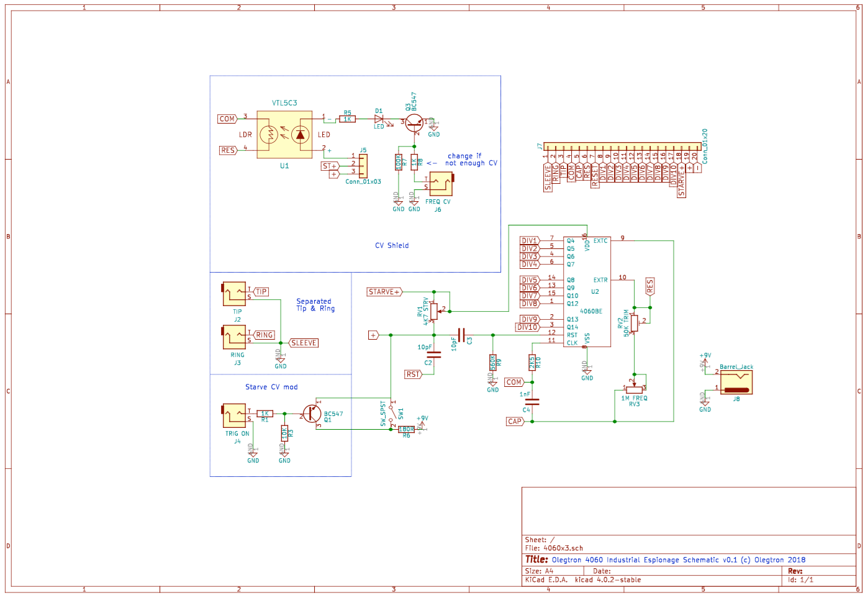Select resistor R9 560K
The height and width of the screenshot is (598, 868).
[x=493, y=363]
